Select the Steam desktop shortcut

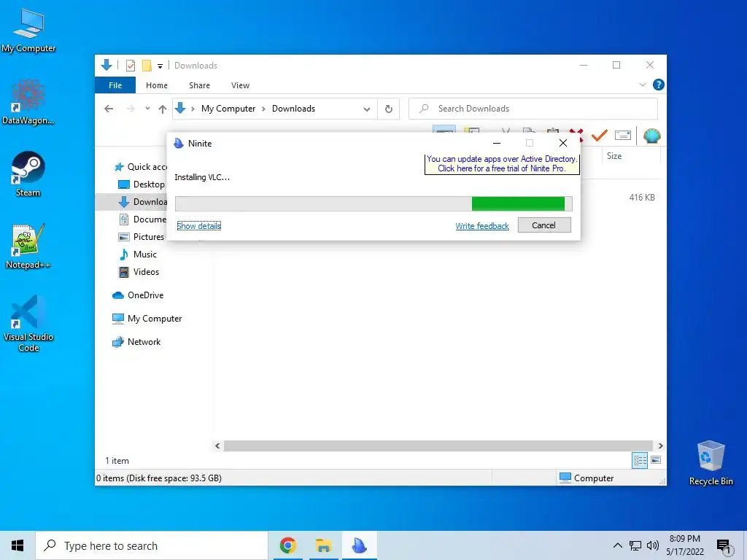pos(28,174)
